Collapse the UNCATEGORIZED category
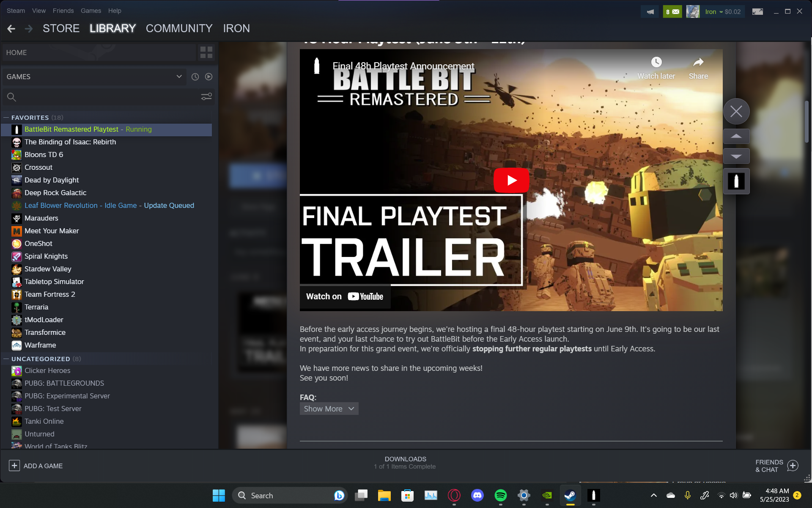Image resolution: width=812 pixels, height=508 pixels. pyautogui.click(x=6, y=359)
